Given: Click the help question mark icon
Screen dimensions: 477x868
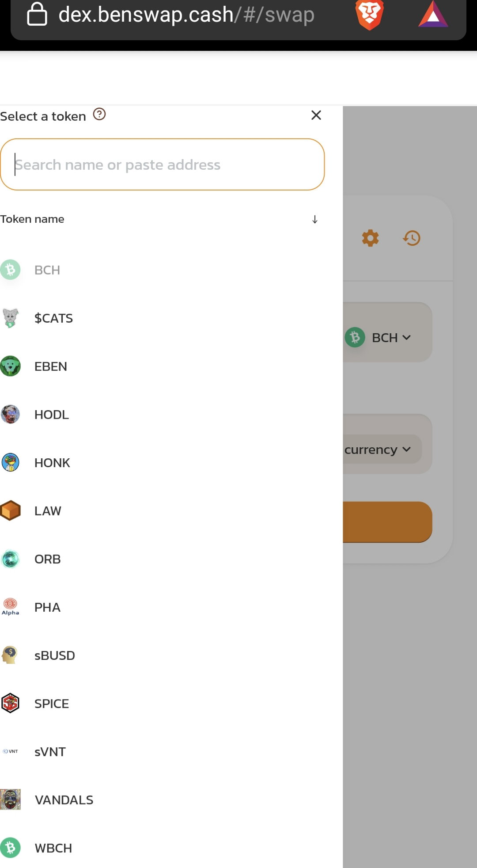Looking at the screenshot, I should pos(99,114).
